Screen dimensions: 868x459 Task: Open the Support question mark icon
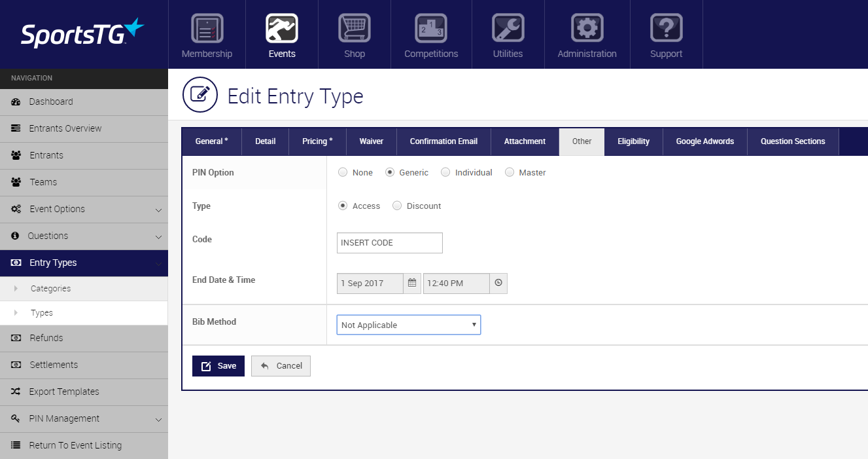[667, 29]
